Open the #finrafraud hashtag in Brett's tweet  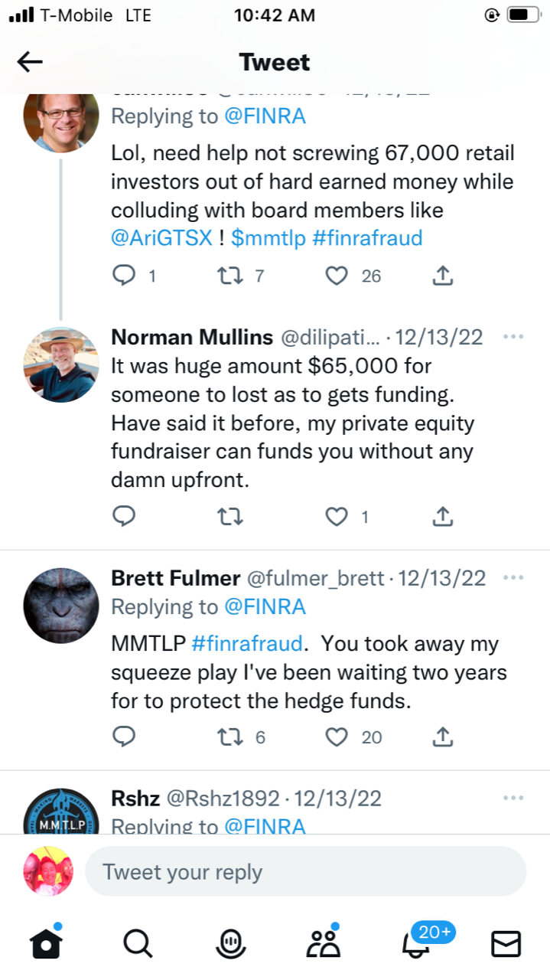(246, 643)
